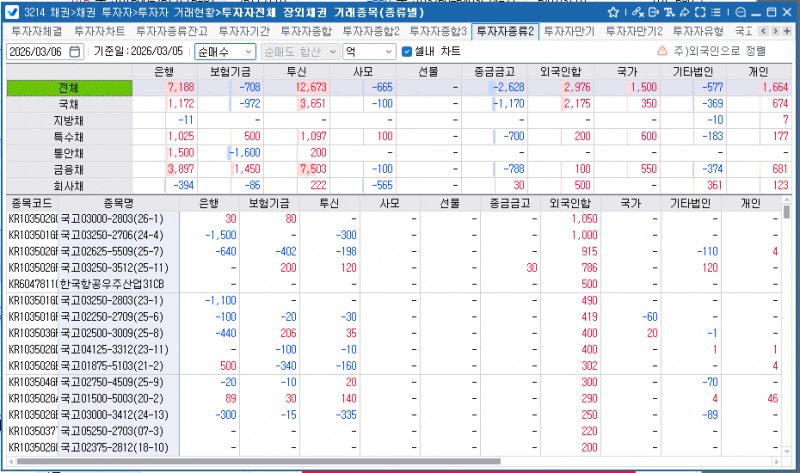Open the calendar picker next to 2026/03/06
Screen dimensions: 800x473
(74, 52)
